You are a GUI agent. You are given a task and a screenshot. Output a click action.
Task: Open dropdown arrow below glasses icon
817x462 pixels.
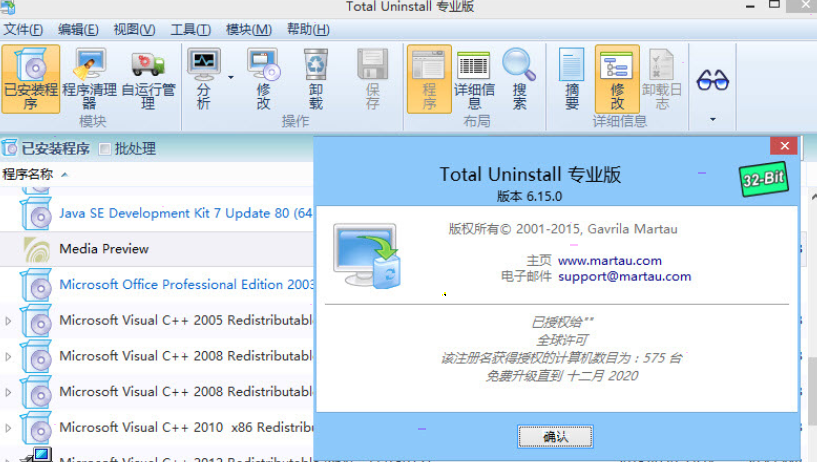point(713,119)
